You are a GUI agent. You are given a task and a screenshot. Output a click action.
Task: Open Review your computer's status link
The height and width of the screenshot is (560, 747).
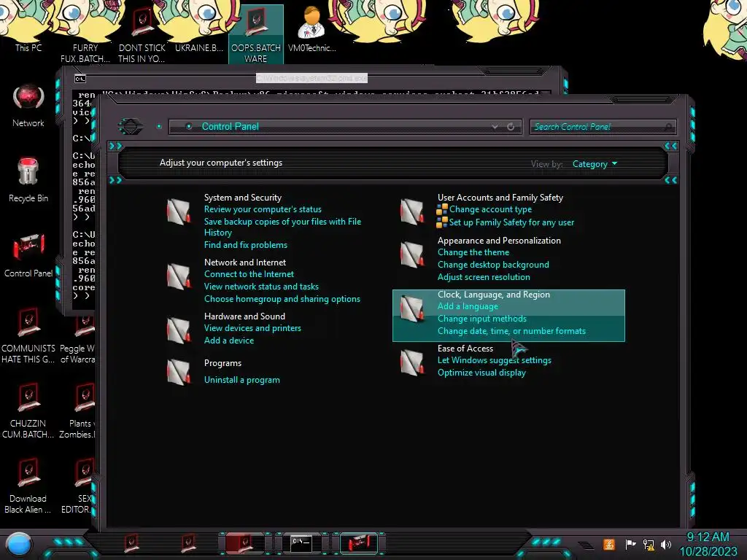point(263,209)
